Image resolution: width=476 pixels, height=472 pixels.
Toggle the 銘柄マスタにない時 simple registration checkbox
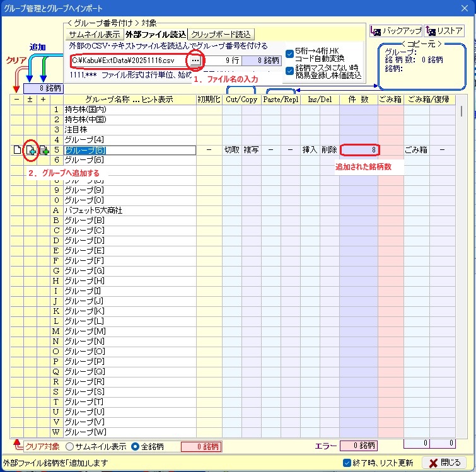[x=289, y=71]
